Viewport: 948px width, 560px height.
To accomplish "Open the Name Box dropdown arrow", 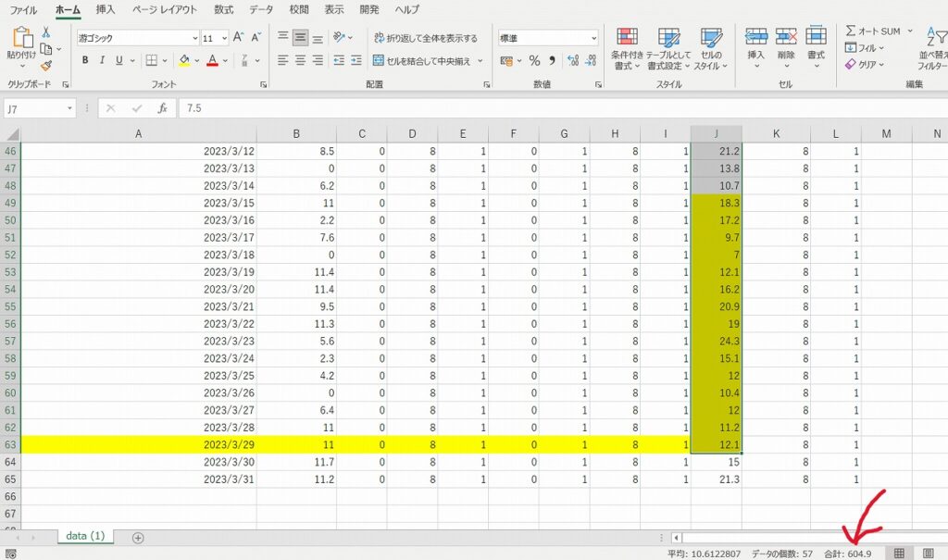I will 69,108.
